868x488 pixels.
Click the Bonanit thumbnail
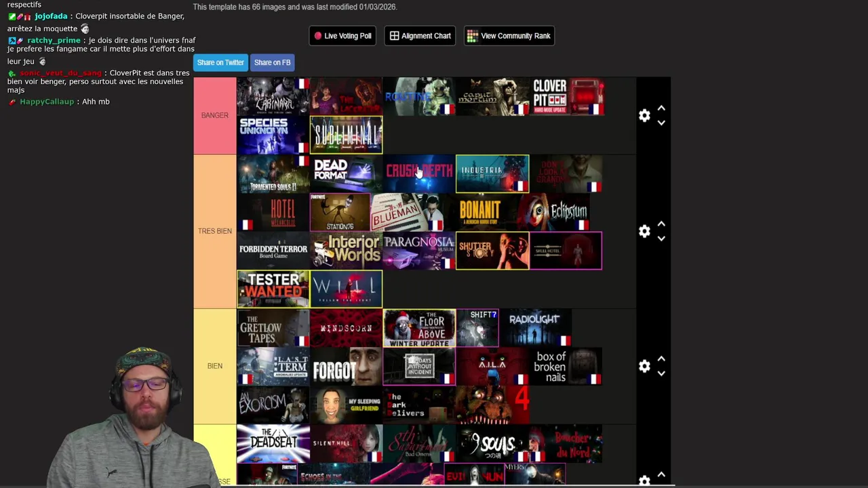pyautogui.click(x=480, y=212)
